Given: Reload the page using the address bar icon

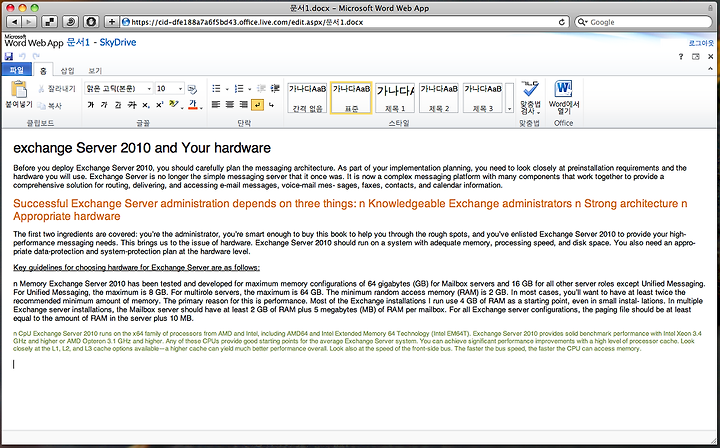Looking at the screenshot, I should tap(562, 22).
